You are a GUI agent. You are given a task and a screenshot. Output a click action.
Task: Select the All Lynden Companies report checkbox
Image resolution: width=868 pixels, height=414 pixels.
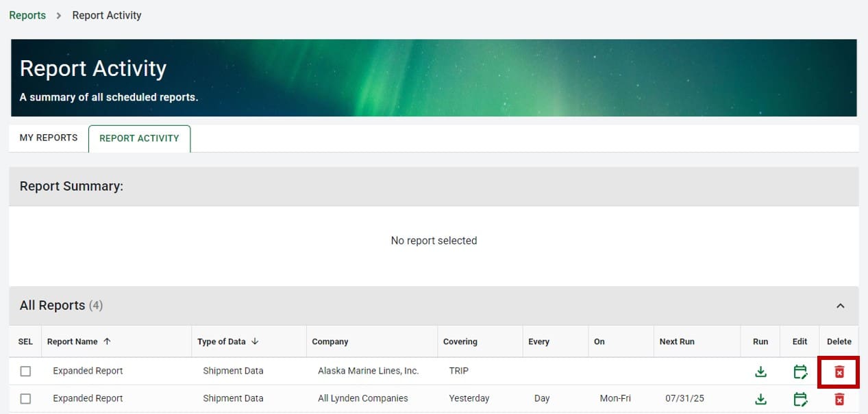tap(25, 398)
